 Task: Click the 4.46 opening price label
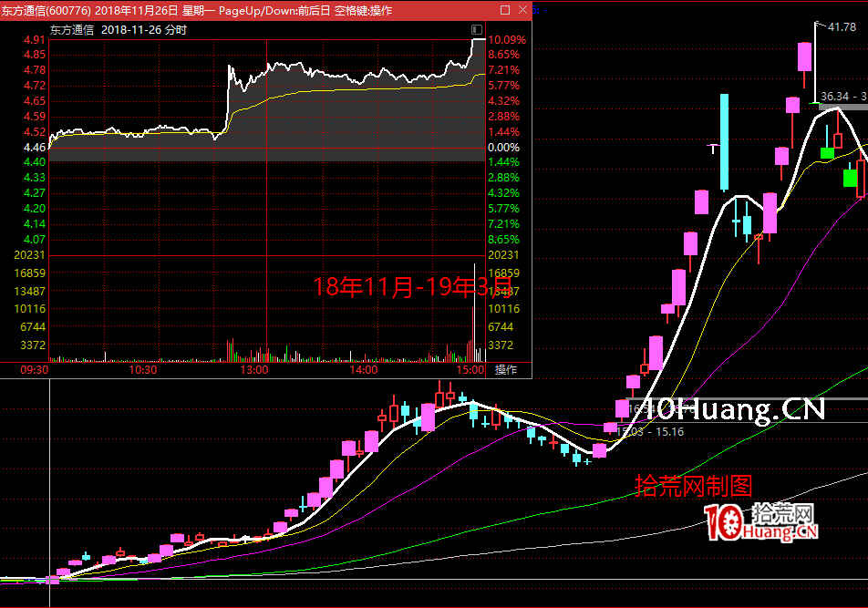coord(35,147)
